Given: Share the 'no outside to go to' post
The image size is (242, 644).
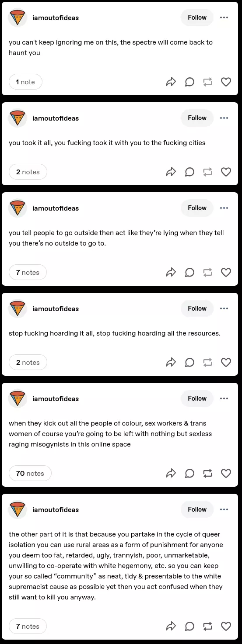Looking at the screenshot, I should [171, 272].
